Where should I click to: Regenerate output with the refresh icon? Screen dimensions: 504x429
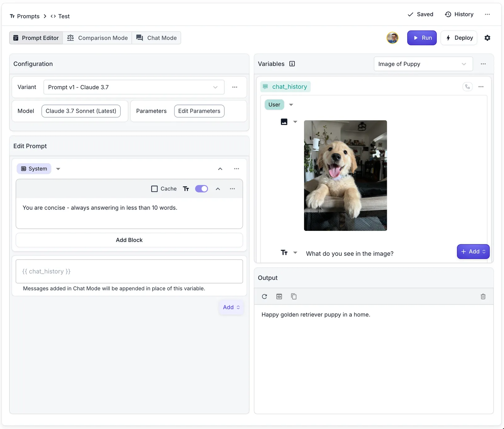pyautogui.click(x=265, y=296)
